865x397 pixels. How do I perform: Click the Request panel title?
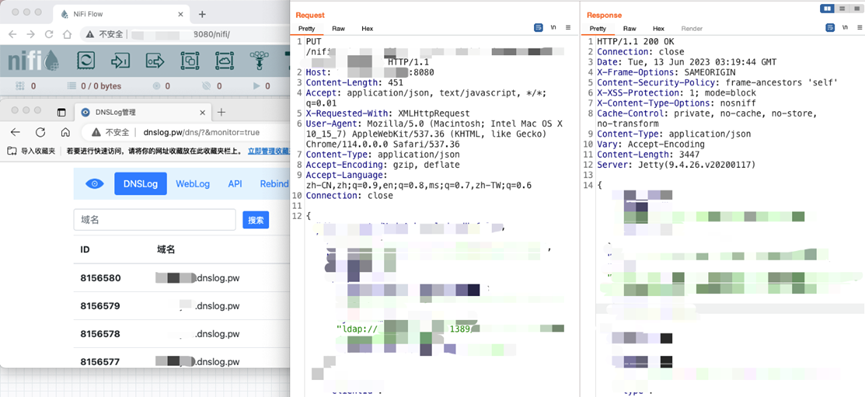(x=310, y=15)
